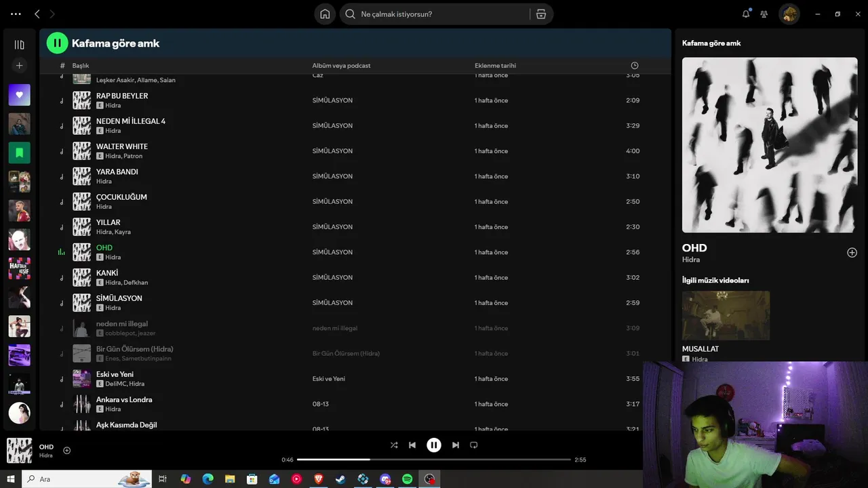The height and width of the screenshot is (488, 868).
Task: Open File Explorer from the taskbar
Action: 230,479
